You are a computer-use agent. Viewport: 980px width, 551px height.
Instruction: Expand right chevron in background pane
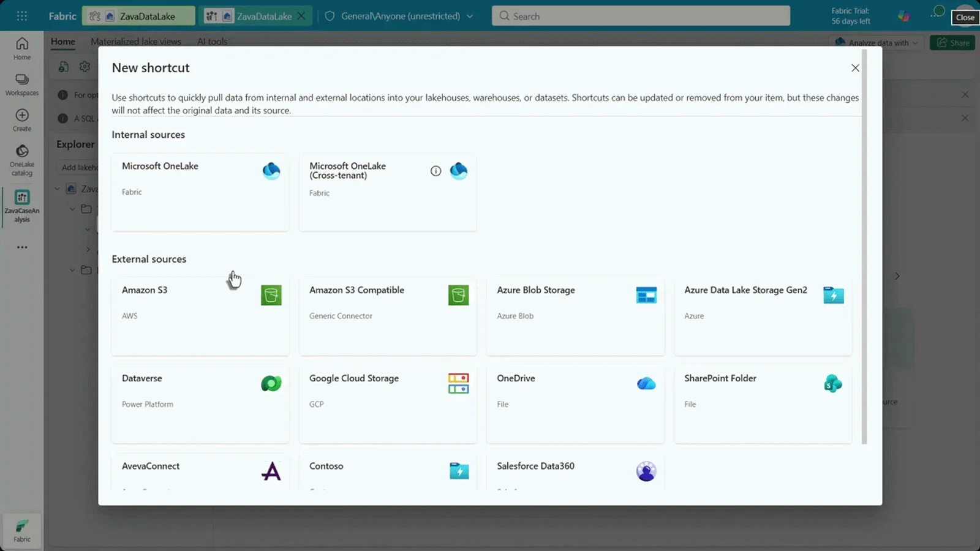(x=897, y=276)
